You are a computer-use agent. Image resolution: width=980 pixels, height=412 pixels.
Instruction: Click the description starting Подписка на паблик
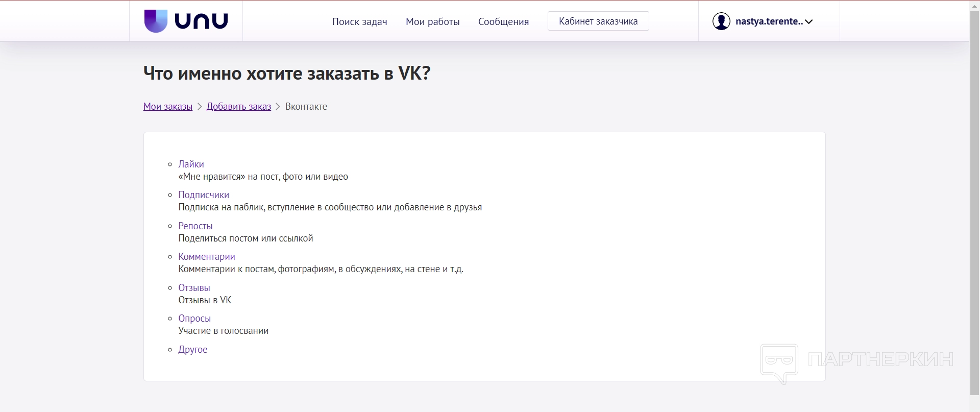click(x=330, y=207)
